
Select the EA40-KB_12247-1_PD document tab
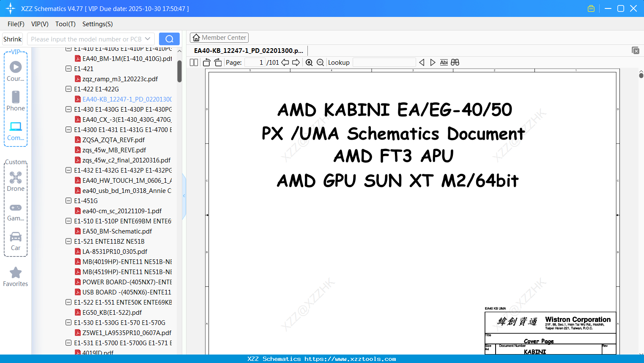(249, 51)
